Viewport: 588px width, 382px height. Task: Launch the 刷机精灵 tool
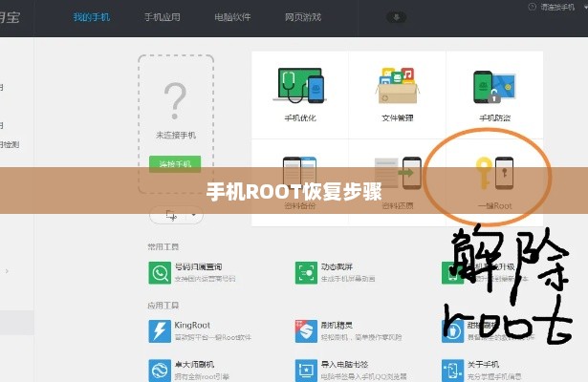(348, 331)
